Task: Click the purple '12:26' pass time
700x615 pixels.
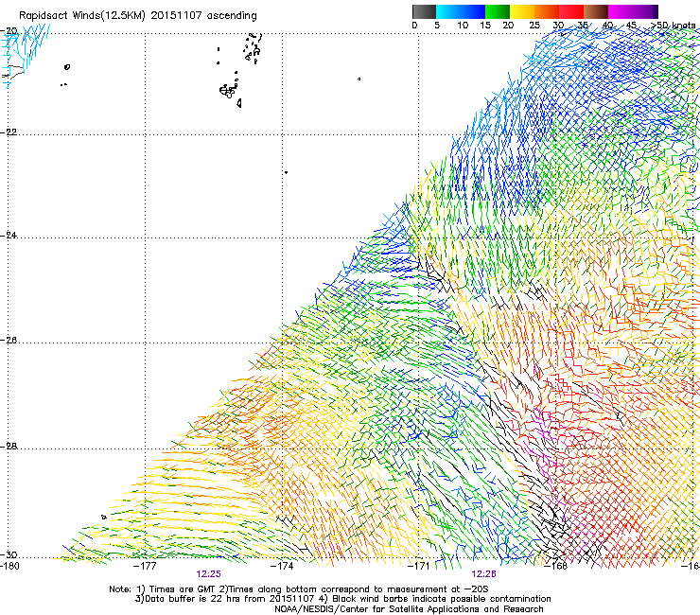Action: 484,574
